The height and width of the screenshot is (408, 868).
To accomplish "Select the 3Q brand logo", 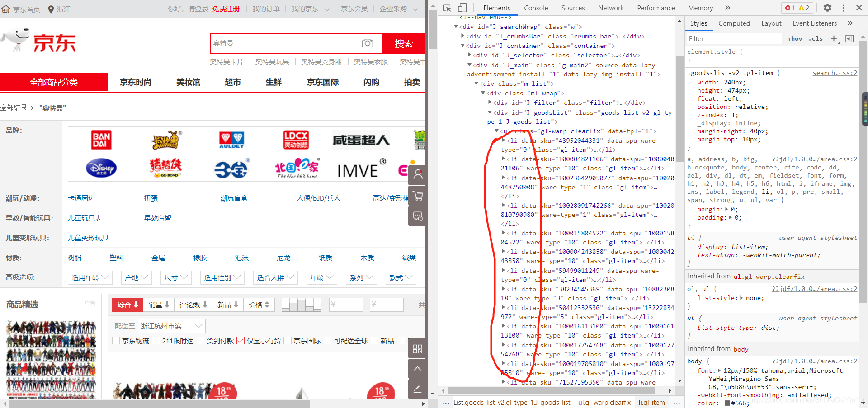I will pos(231,168).
